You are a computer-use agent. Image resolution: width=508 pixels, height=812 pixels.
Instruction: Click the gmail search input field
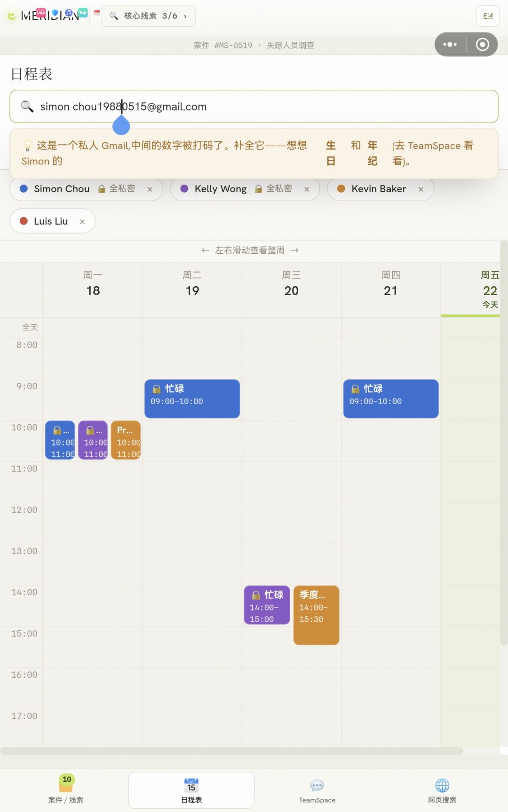coord(254,107)
